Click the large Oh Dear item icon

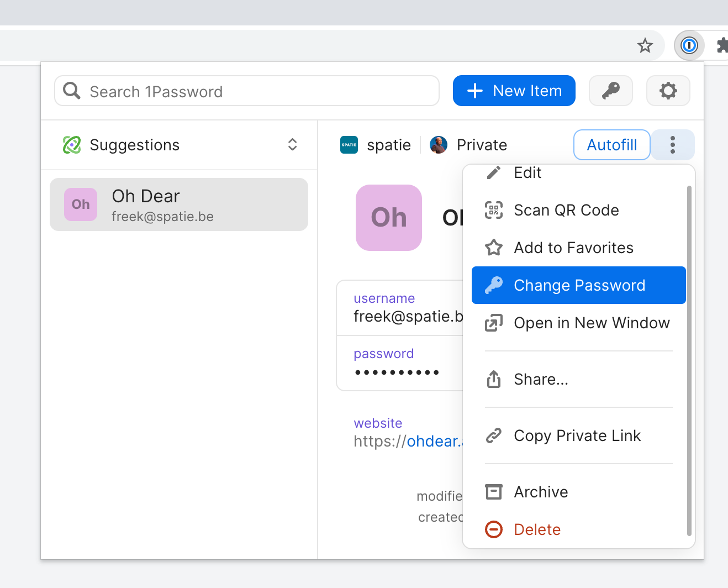[389, 218]
